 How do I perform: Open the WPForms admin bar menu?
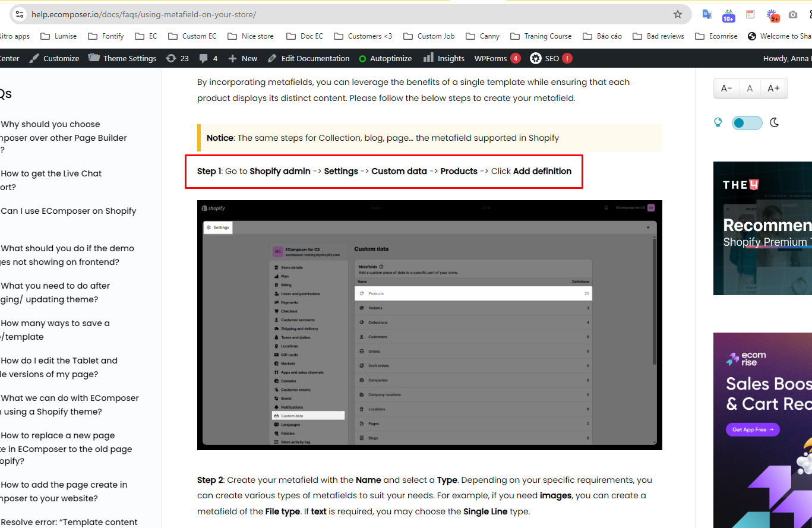(497, 58)
